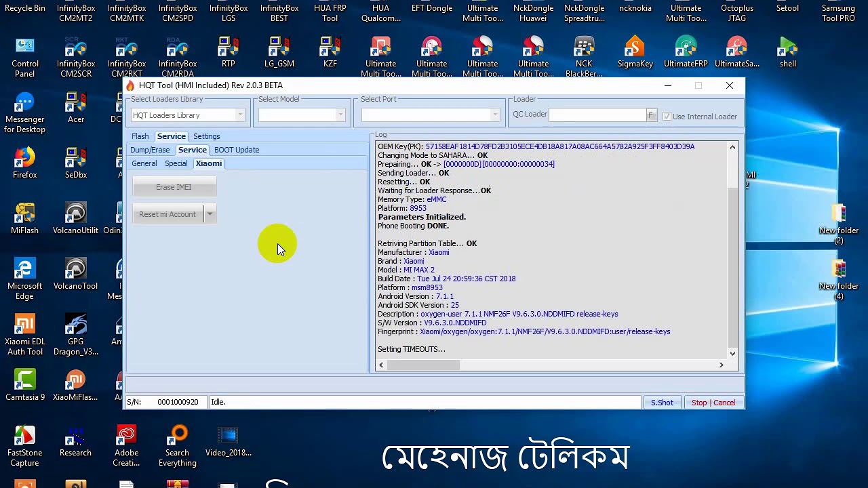The width and height of the screenshot is (868, 488).
Task: Launch Search Everything desktop icon
Action: click(178, 446)
